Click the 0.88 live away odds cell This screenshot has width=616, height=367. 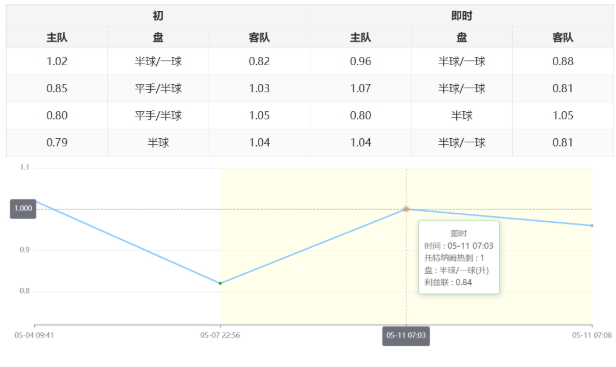(563, 61)
